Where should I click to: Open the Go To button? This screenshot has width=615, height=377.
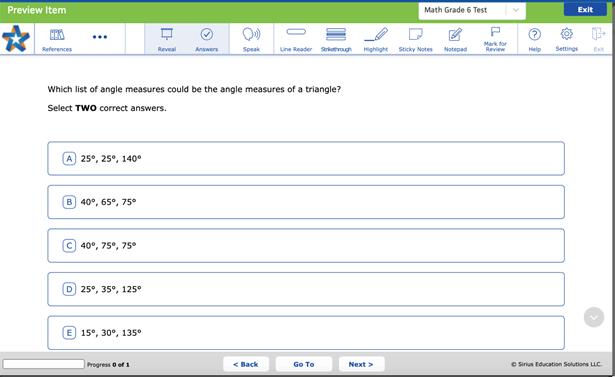(x=304, y=364)
